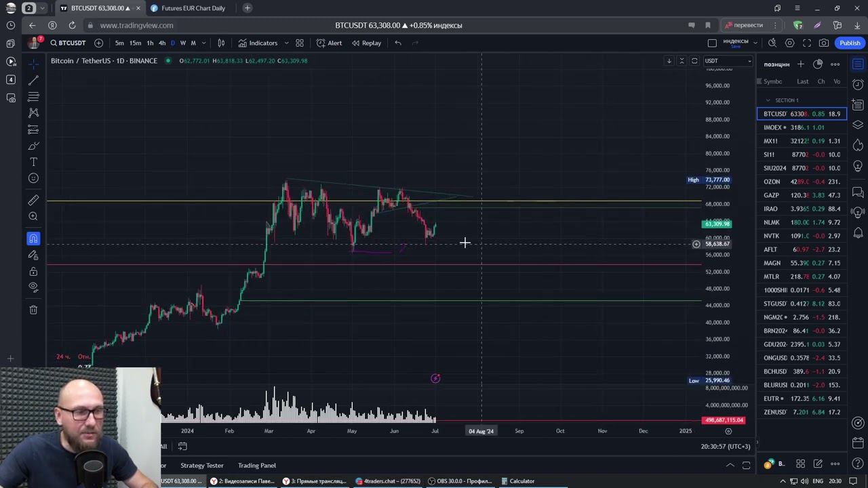The width and height of the screenshot is (868, 488).
Task: Select the GAZP watchlist row
Action: [802, 195]
